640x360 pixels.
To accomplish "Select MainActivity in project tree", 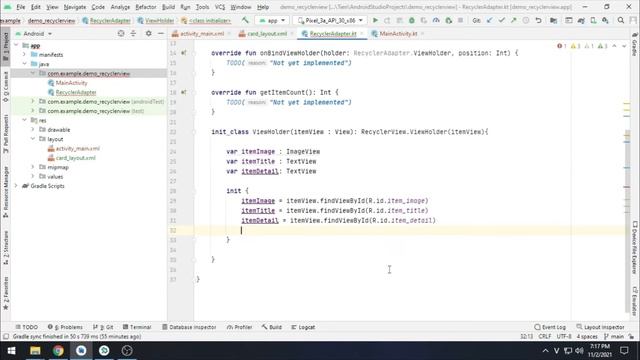I will point(71,83).
